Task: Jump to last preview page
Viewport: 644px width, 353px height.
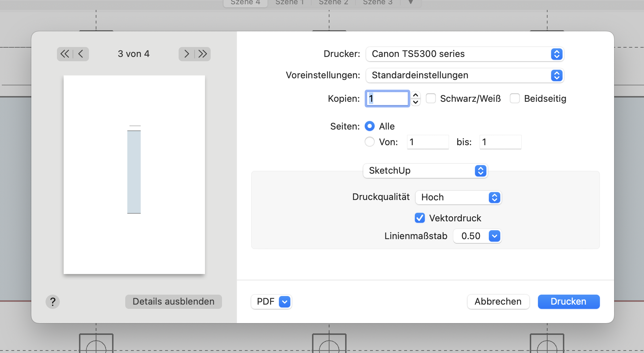Action: (203, 54)
